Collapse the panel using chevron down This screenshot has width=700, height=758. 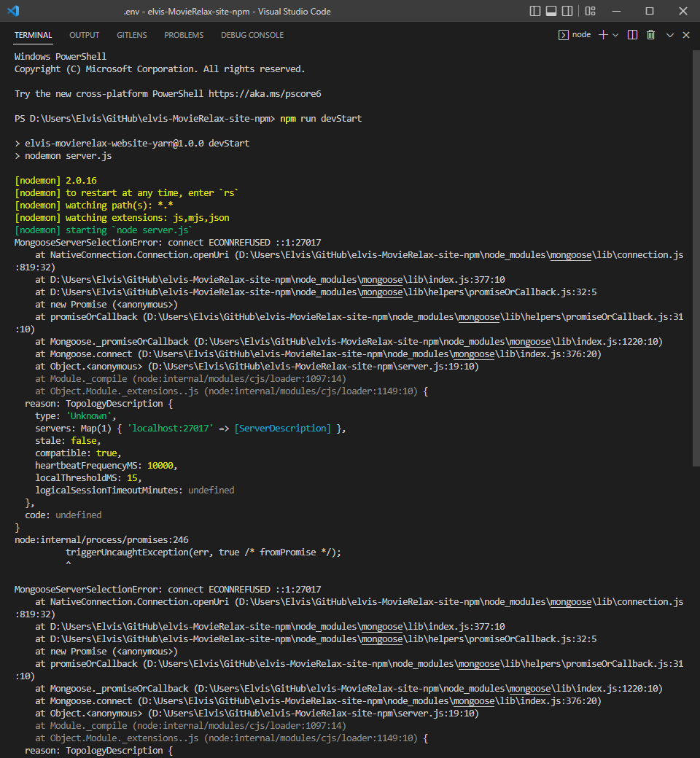tap(670, 35)
